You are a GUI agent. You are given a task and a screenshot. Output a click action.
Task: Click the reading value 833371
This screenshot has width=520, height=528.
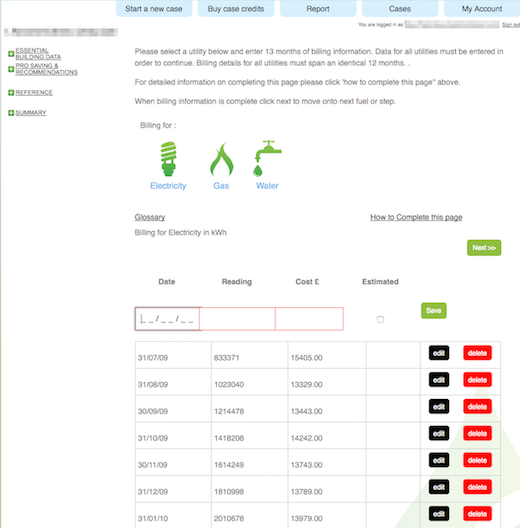227,358
